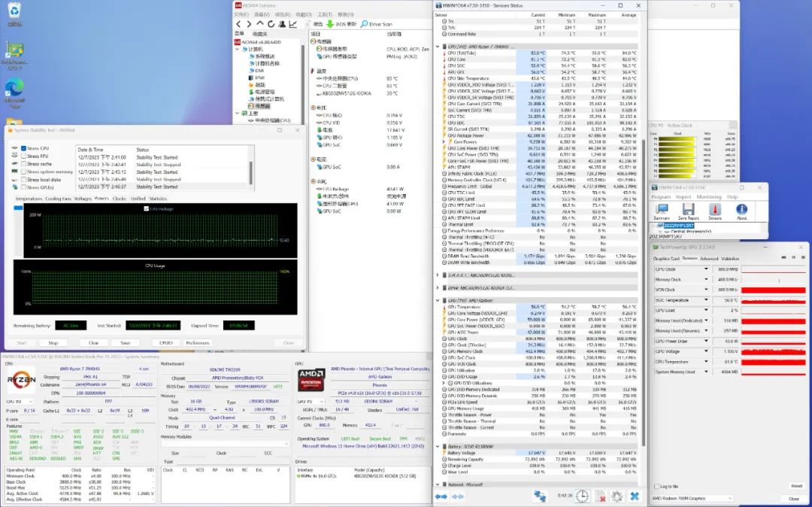
Task: Collapse the motherboard node in AIDA64 tree
Action: (x=238, y=114)
